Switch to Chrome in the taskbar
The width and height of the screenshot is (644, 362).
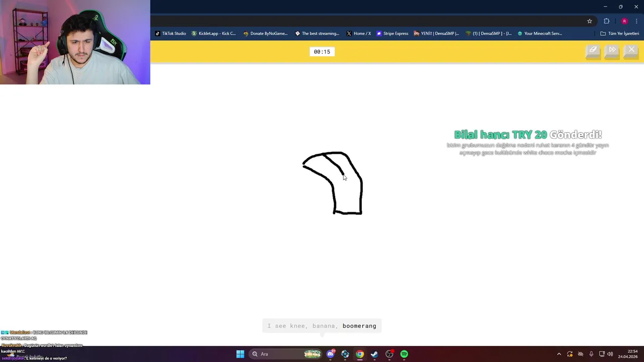[x=360, y=354]
